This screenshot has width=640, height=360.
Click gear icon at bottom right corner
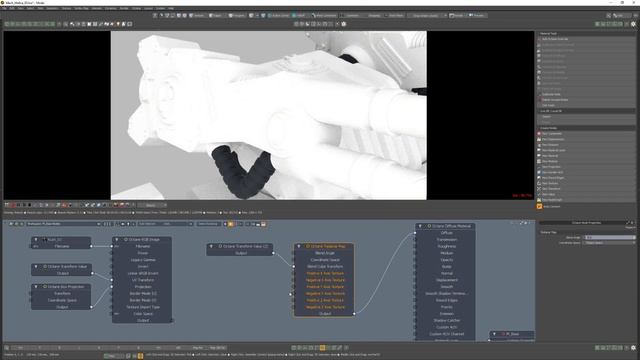tap(633, 348)
